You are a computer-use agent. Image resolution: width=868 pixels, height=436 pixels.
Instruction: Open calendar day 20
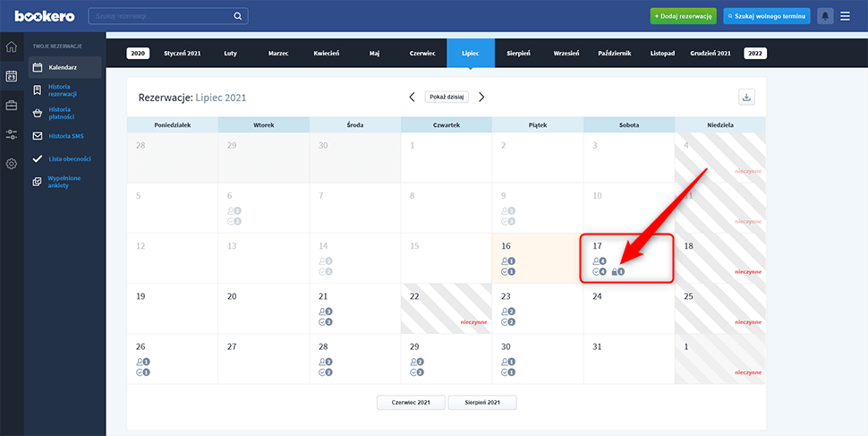264,309
